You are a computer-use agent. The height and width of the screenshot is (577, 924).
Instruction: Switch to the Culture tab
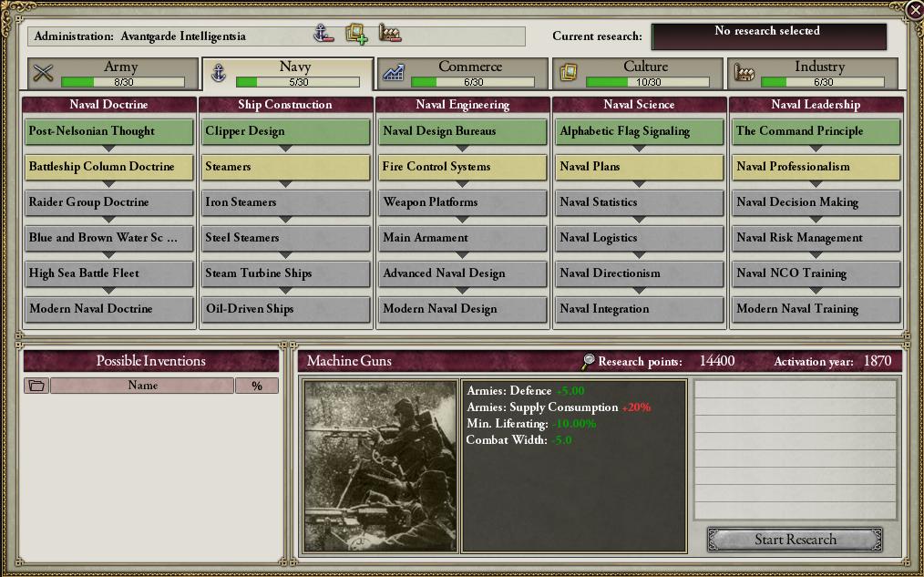pos(638,74)
